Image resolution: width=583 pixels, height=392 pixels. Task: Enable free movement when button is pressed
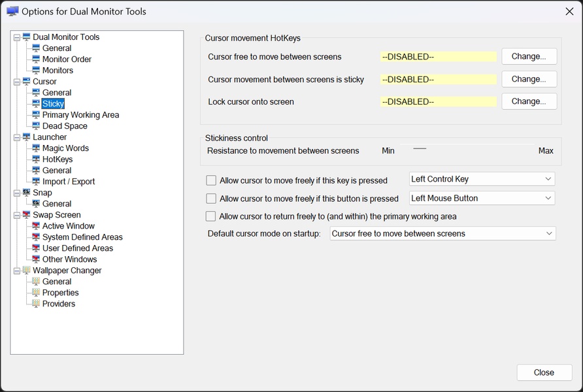click(x=211, y=199)
